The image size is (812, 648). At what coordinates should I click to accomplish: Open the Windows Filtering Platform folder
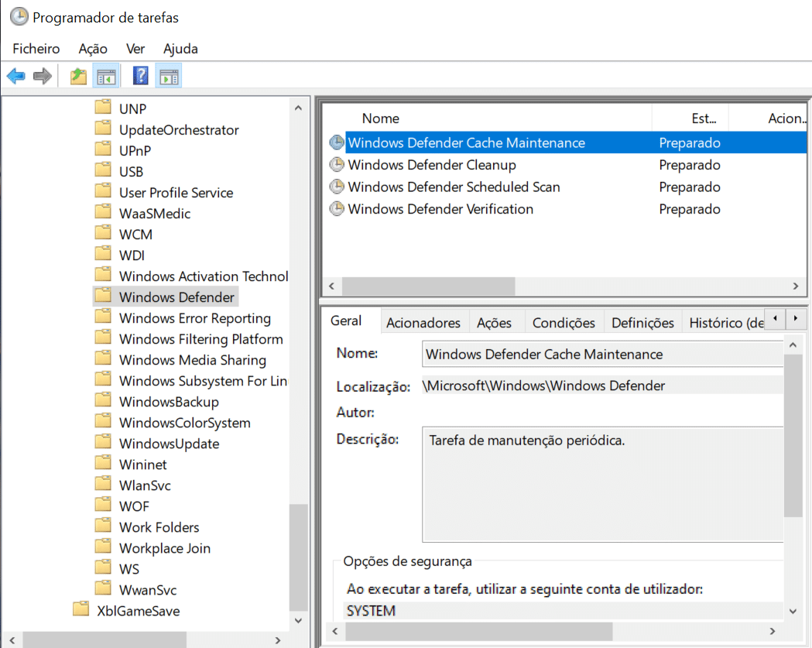201,339
